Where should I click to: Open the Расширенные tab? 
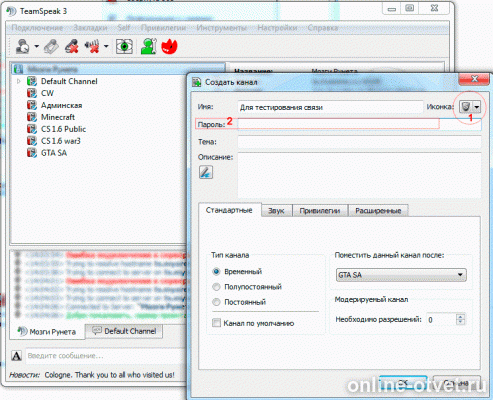378,211
